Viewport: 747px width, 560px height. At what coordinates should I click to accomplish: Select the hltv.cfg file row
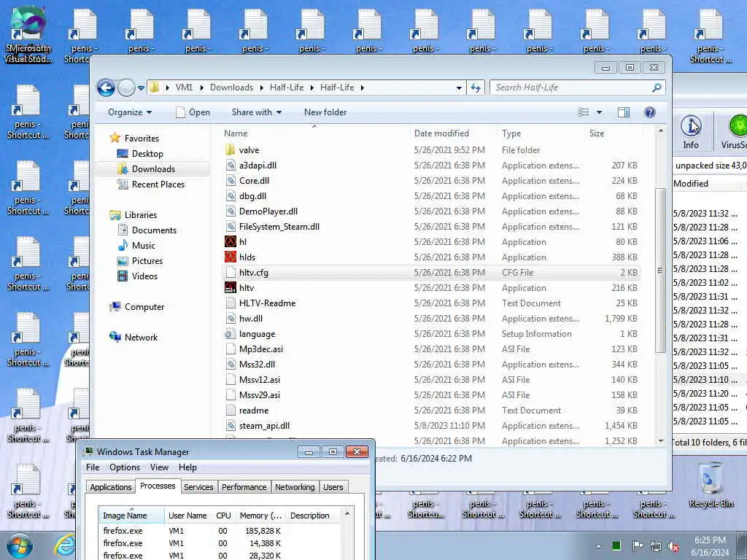click(430, 273)
